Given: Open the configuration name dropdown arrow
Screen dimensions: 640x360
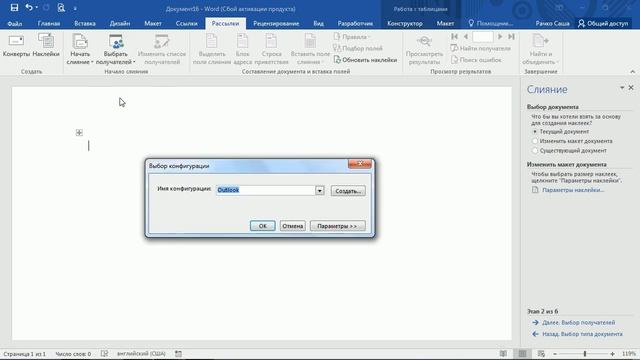Looking at the screenshot, I should coord(320,191).
